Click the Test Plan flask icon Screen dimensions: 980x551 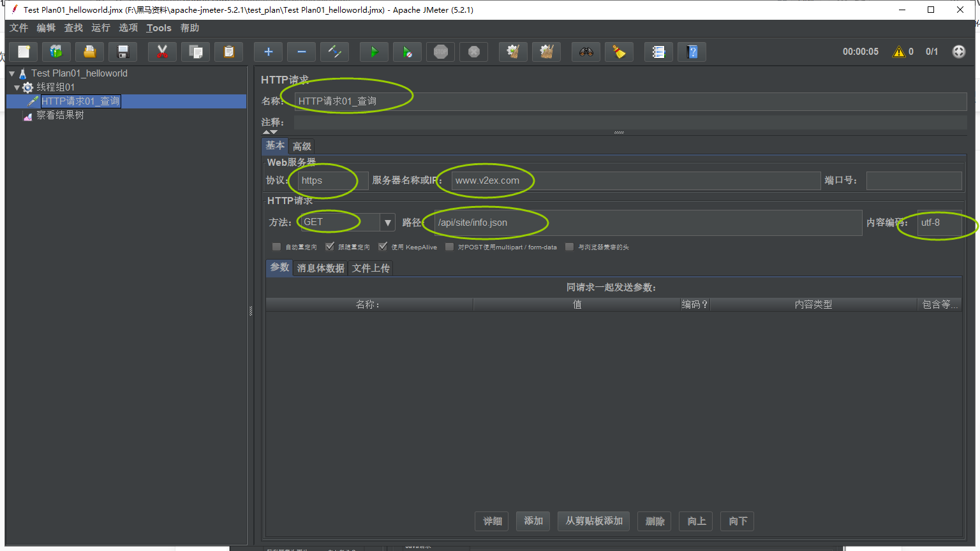pyautogui.click(x=22, y=73)
